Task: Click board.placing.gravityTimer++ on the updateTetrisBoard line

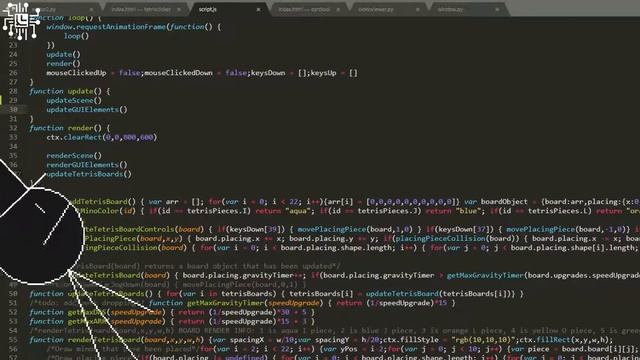Action: click(x=244, y=276)
